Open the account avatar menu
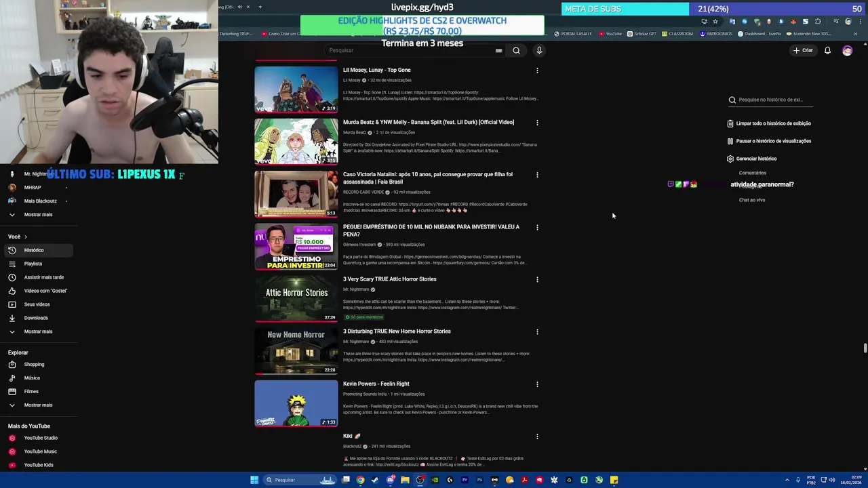 [847, 50]
